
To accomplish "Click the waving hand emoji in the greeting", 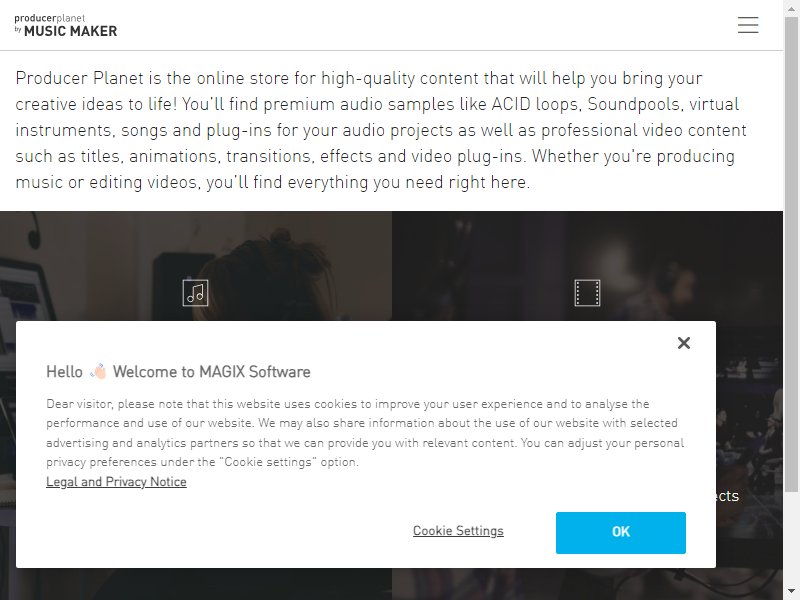I will click(x=98, y=371).
